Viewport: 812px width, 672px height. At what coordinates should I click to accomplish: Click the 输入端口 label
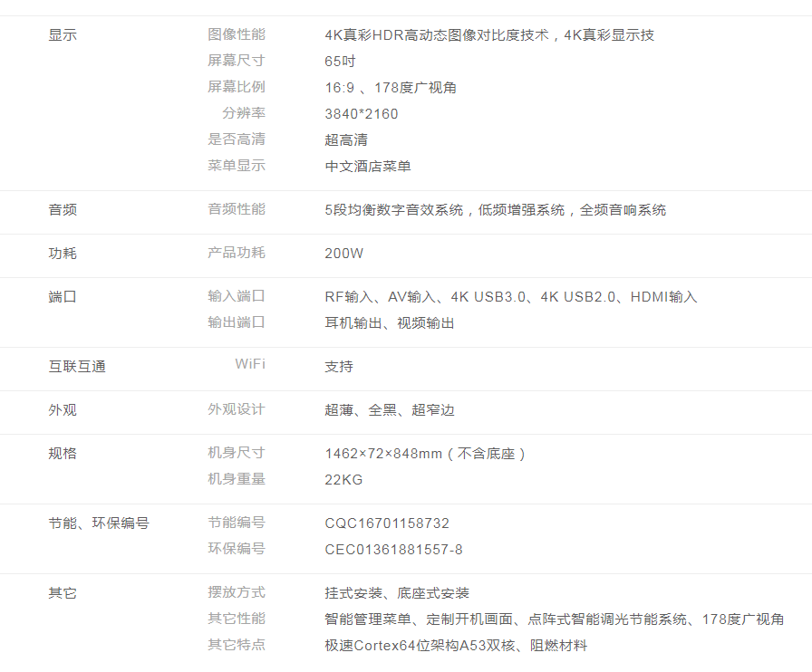(x=237, y=296)
